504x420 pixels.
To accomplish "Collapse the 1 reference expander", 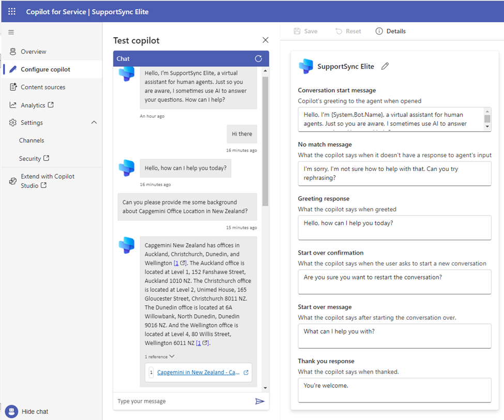I will click(159, 356).
